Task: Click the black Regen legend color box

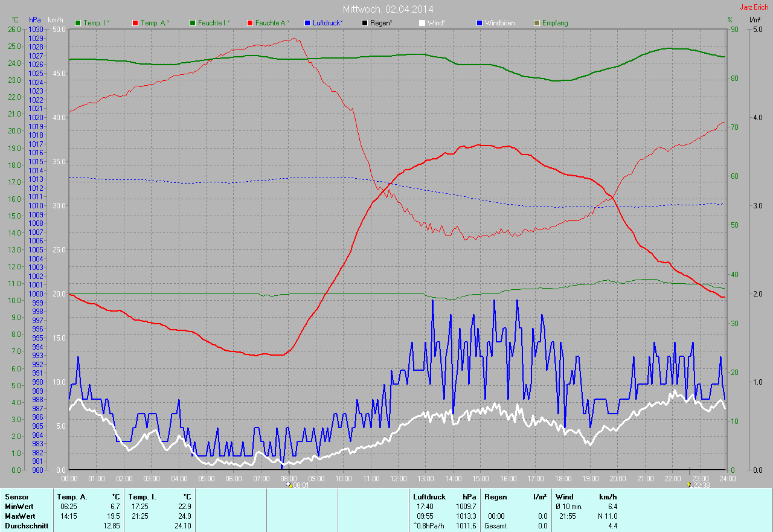Action: pyautogui.click(x=365, y=23)
